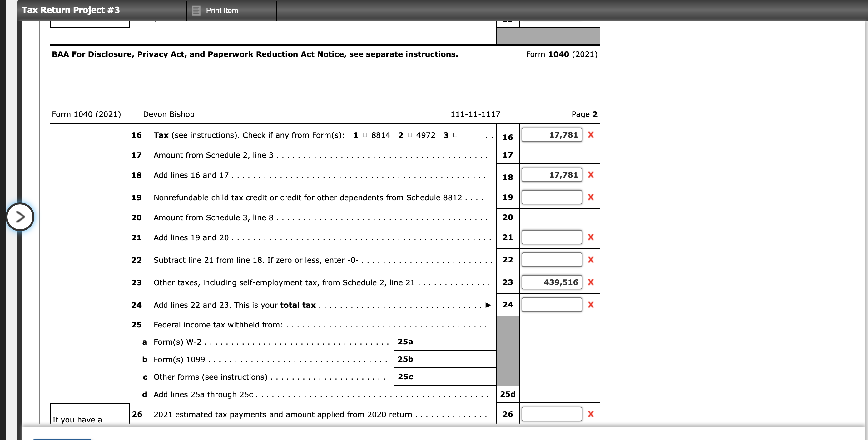
Task: Click Print Item to print the form
Action: click(x=222, y=10)
